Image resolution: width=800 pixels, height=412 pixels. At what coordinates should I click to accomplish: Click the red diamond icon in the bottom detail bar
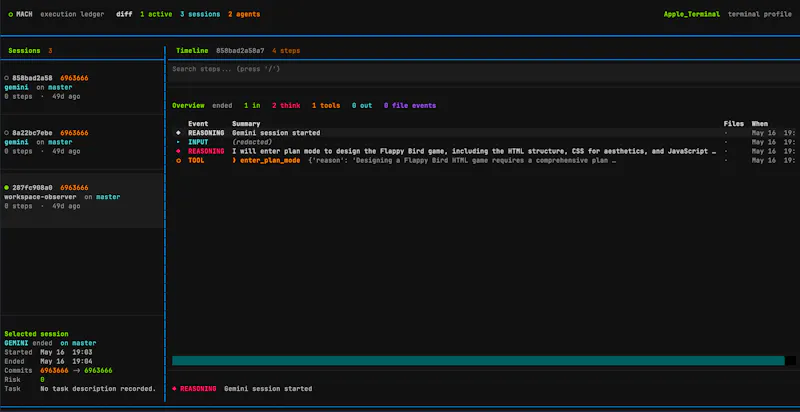tap(174, 389)
